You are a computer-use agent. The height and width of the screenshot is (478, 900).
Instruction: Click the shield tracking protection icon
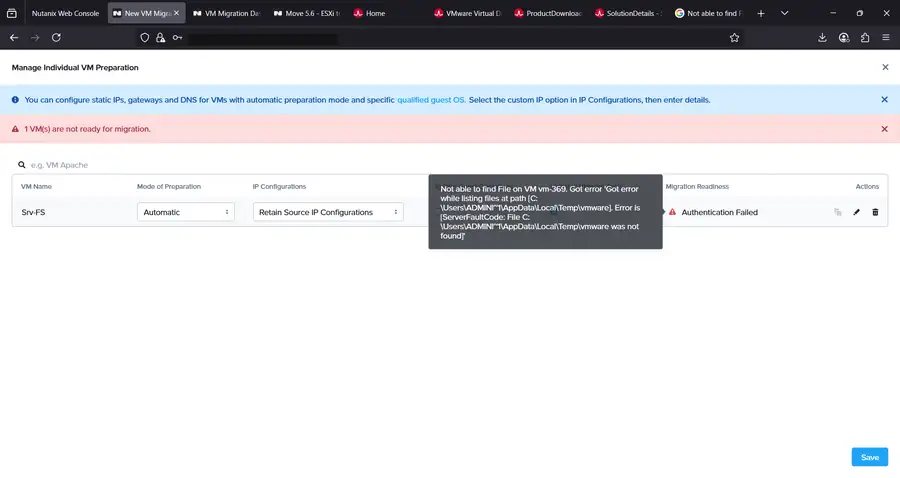point(145,38)
